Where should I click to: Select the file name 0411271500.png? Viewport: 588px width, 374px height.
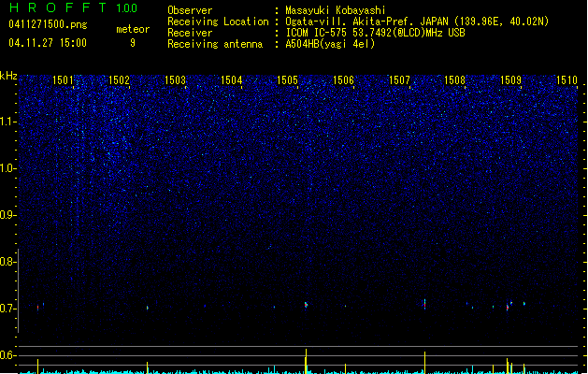48,24
